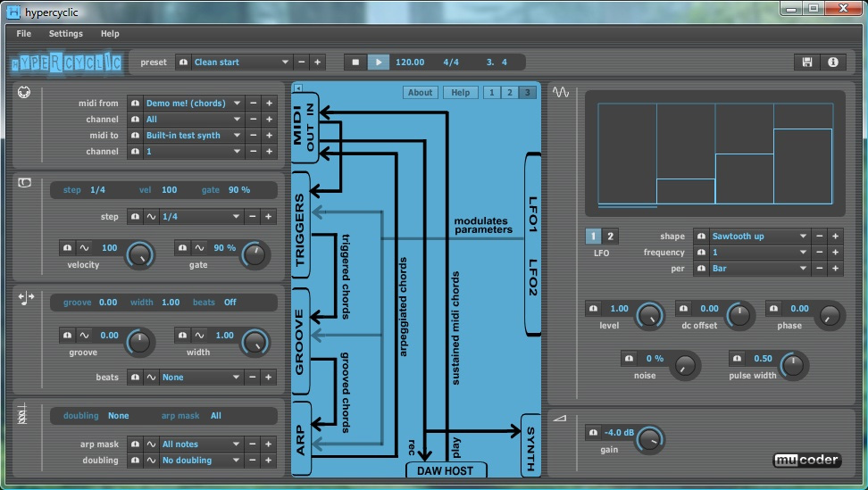Click MIDI learn icon beside preset
Screen dimensions: 868x490
pos(183,62)
